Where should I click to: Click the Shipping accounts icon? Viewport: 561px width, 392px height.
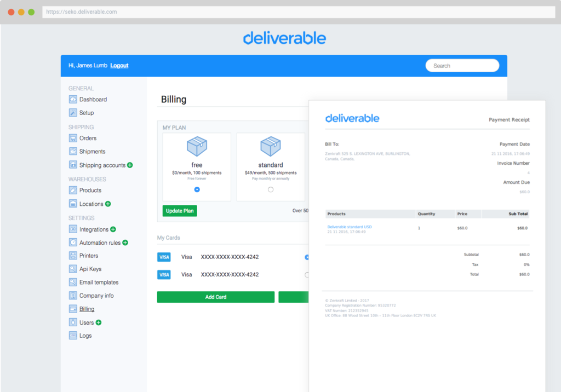click(73, 165)
